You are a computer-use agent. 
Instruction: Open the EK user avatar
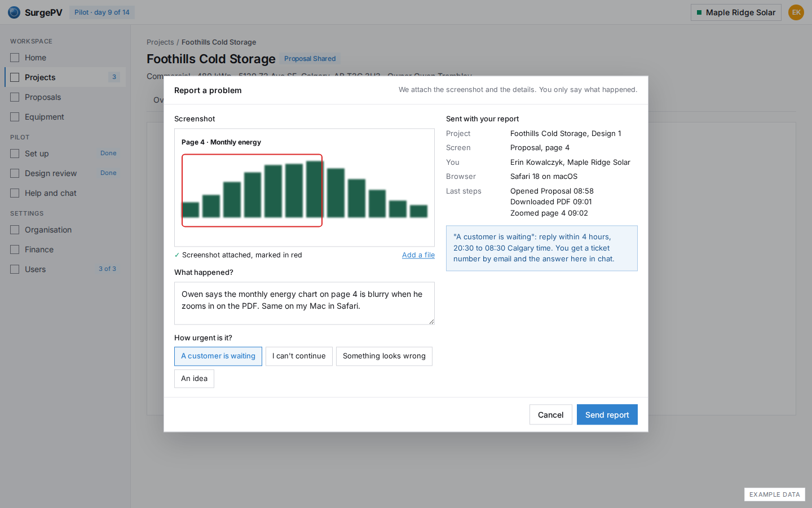pos(796,12)
